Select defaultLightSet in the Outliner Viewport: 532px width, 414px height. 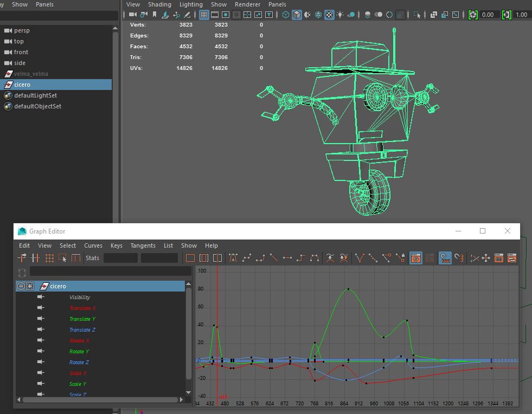35,95
